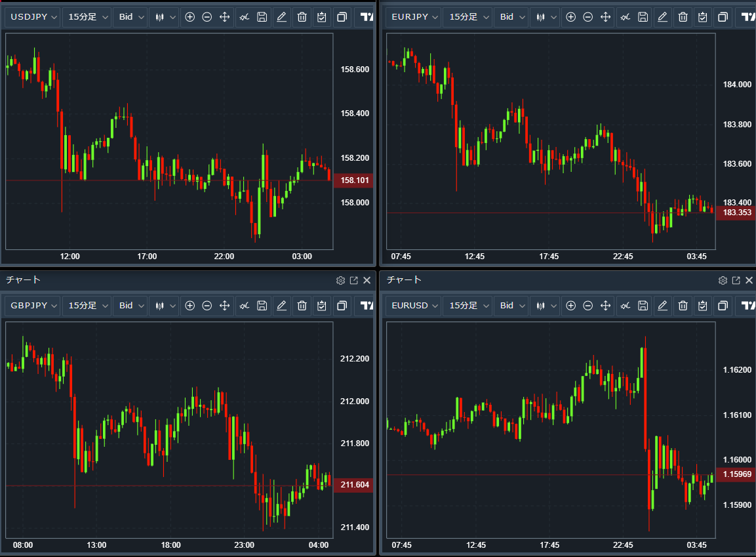The width and height of the screenshot is (756, 557).
Task: Pop out the EURUSD chart panel
Action: click(736, 281)
